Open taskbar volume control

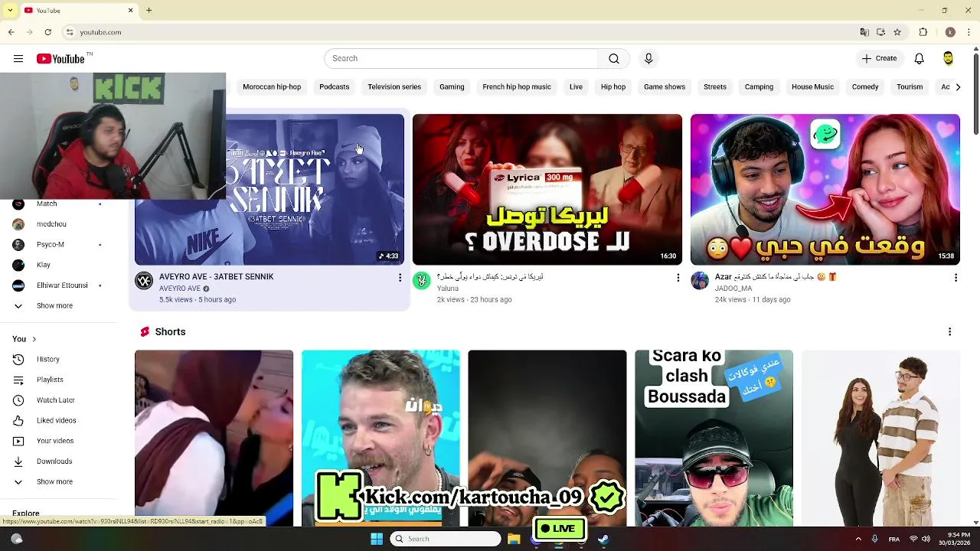[926, 539]
